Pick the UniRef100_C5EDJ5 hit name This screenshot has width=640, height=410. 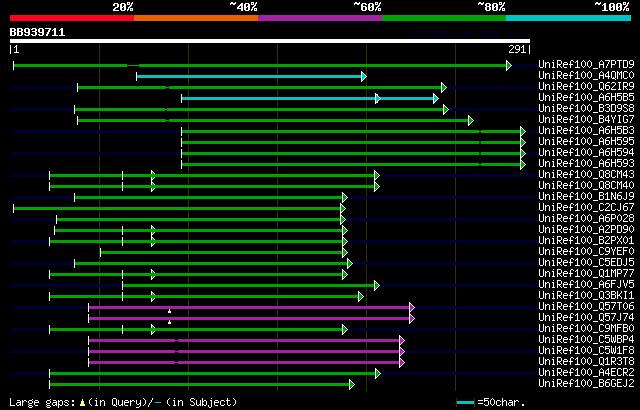586,263
